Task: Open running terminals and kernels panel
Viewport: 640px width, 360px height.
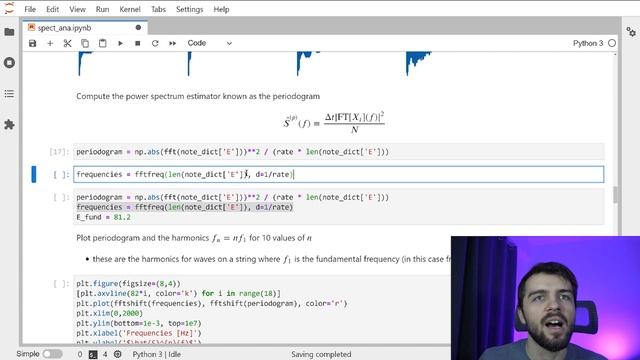Action: [9, 63]
